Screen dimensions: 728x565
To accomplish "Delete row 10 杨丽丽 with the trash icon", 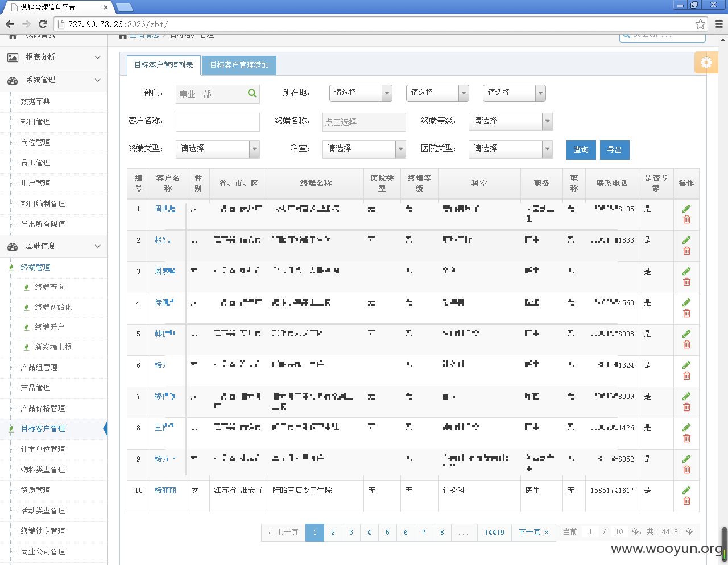I will pos(686,501).
